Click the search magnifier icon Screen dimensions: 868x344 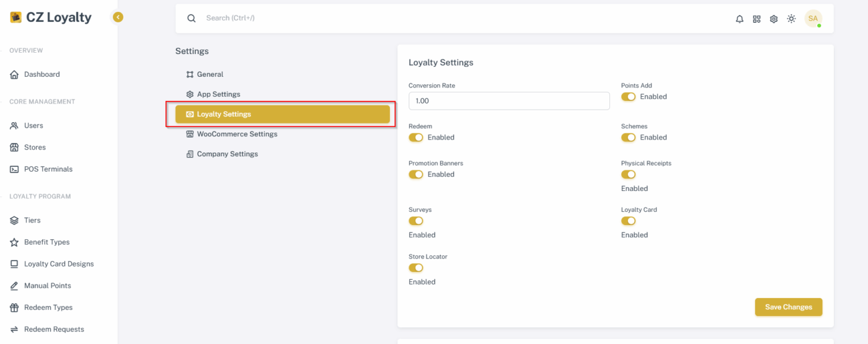click(x=192, y=19)
